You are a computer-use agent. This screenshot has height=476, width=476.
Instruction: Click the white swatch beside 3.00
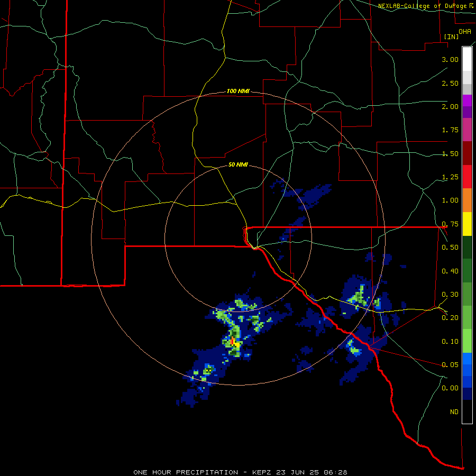(467, 59)
